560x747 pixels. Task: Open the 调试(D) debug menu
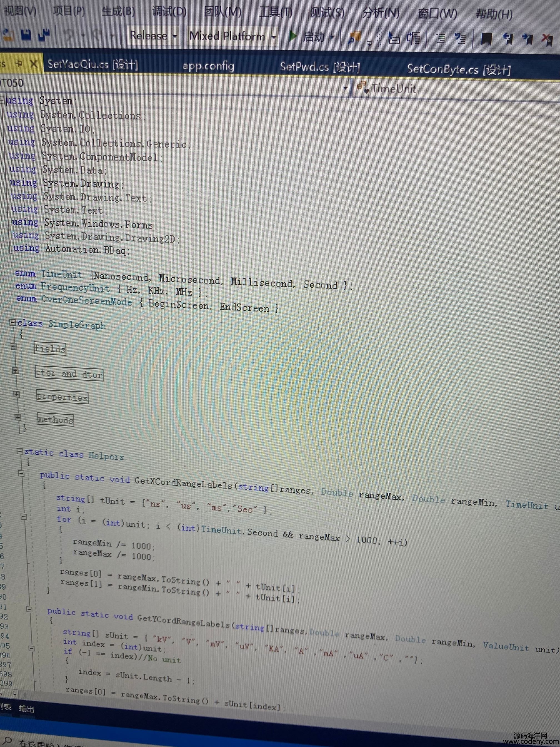(x=169, y=11)
